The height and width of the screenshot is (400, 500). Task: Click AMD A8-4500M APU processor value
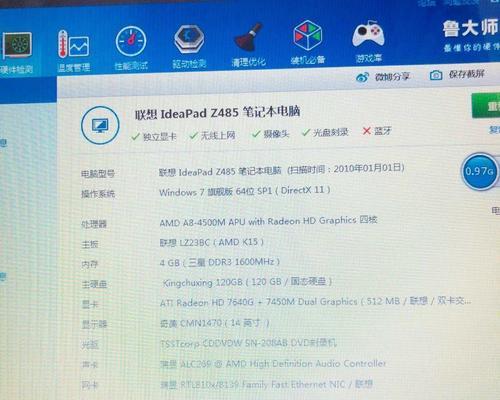coord(268,221)
